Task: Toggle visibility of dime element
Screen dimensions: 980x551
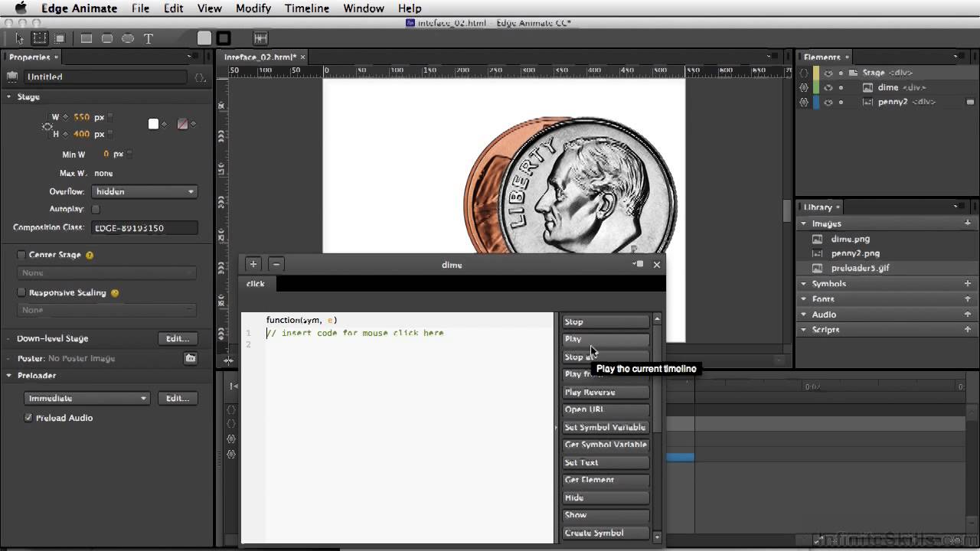Action: (x=828, y=87)
